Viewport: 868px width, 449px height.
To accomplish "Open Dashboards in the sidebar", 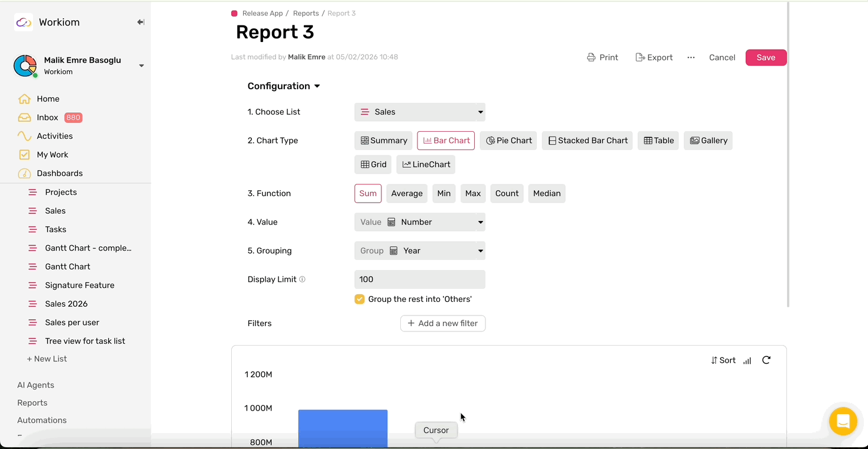I will pyautogui.click(x=60, y=173).
